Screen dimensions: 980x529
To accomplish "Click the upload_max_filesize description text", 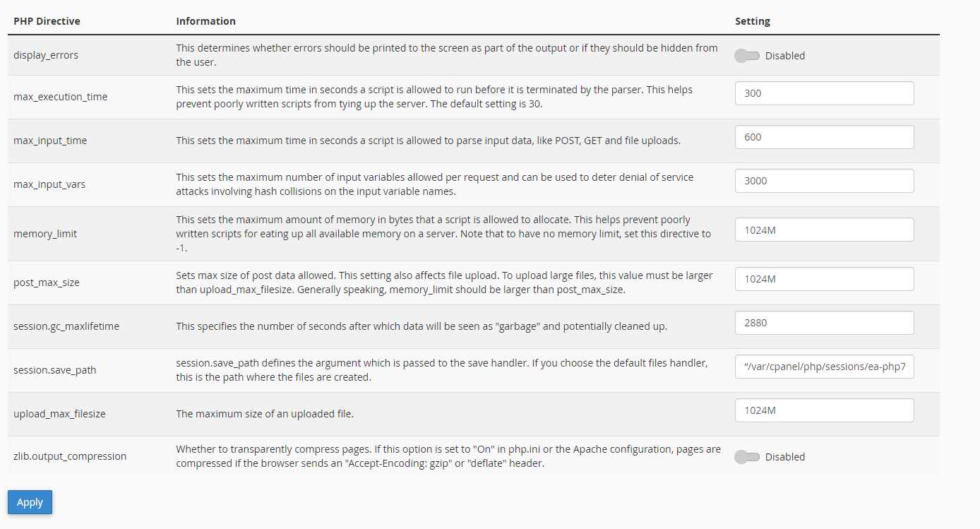I will 265,414.
